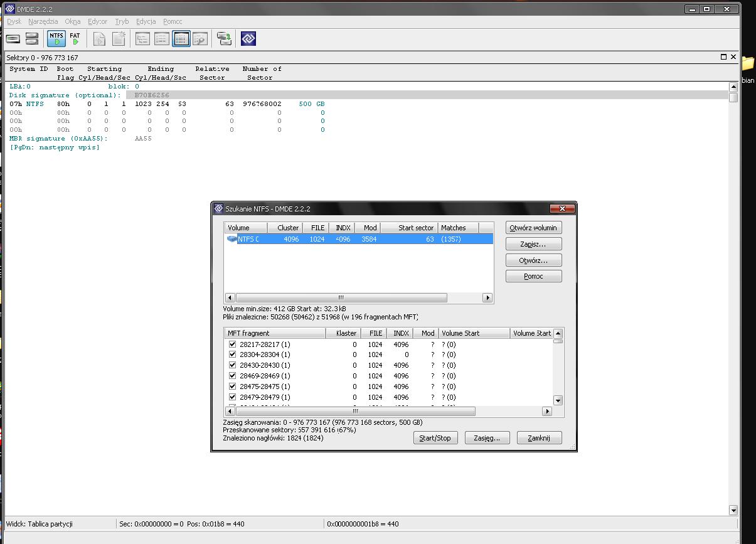
Task: Click the MFT fragment column header
Action: (275, 333)
